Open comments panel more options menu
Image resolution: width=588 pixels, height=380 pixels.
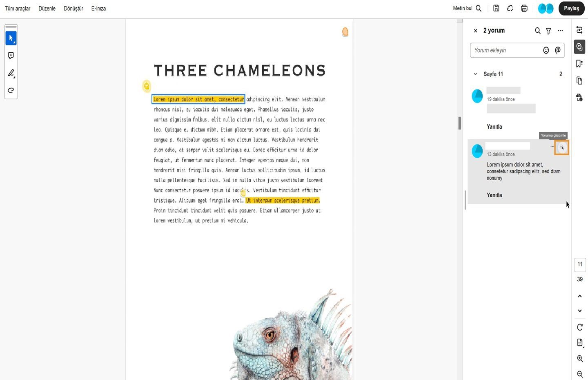tap(560, 31)
